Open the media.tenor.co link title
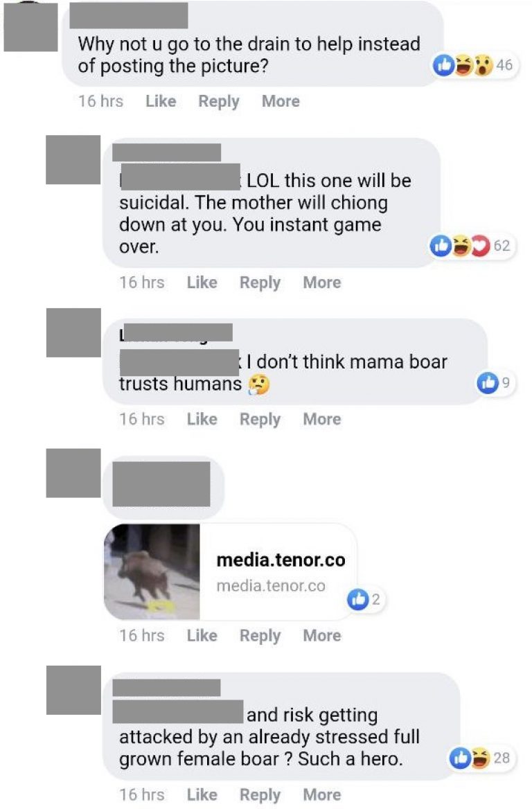Image resolution: width=532 pixels, height=809 pixels. point(281,560)
